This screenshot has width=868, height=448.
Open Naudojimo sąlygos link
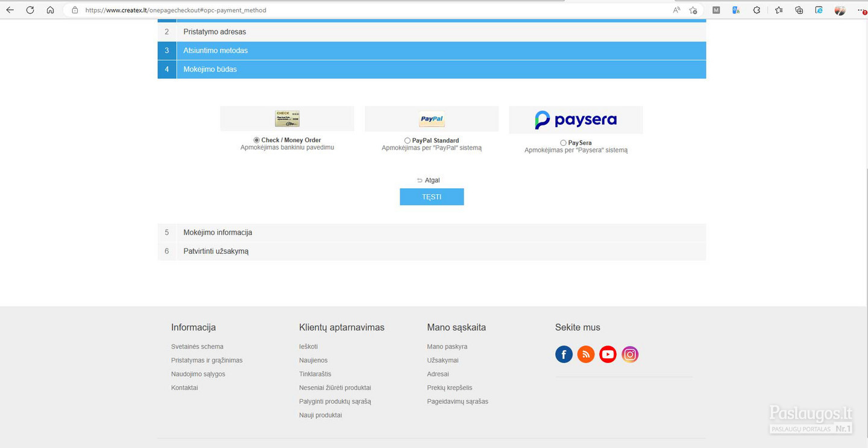[198, 374]
